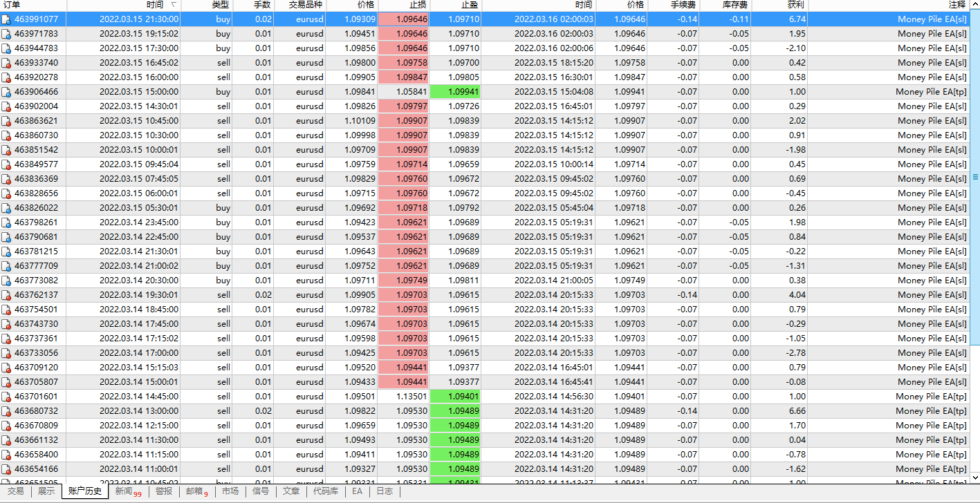The height and width of the screenshot is (503, 980).
Task: Sort by the 注释 column header
Action: [x=889, y=5]
